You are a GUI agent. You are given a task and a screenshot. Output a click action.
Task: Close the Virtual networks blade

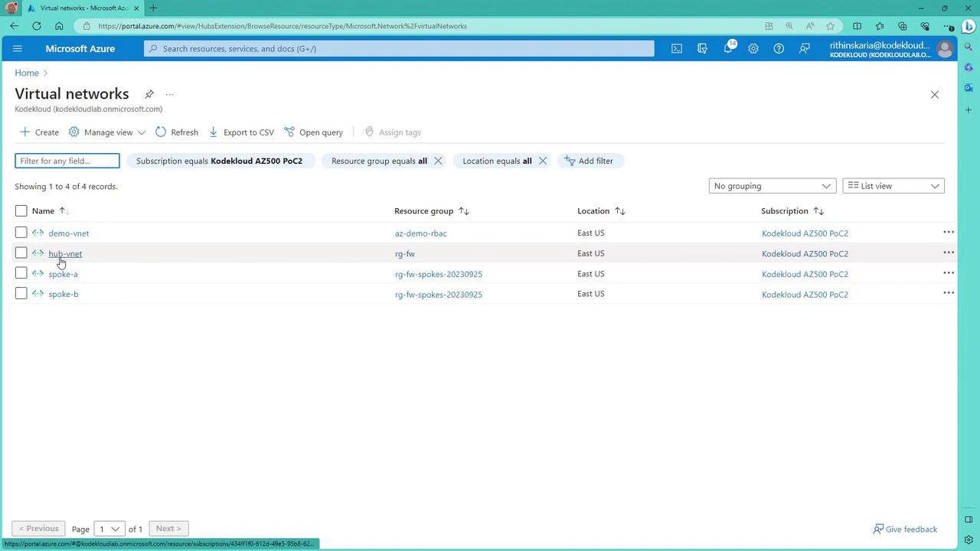934,95
